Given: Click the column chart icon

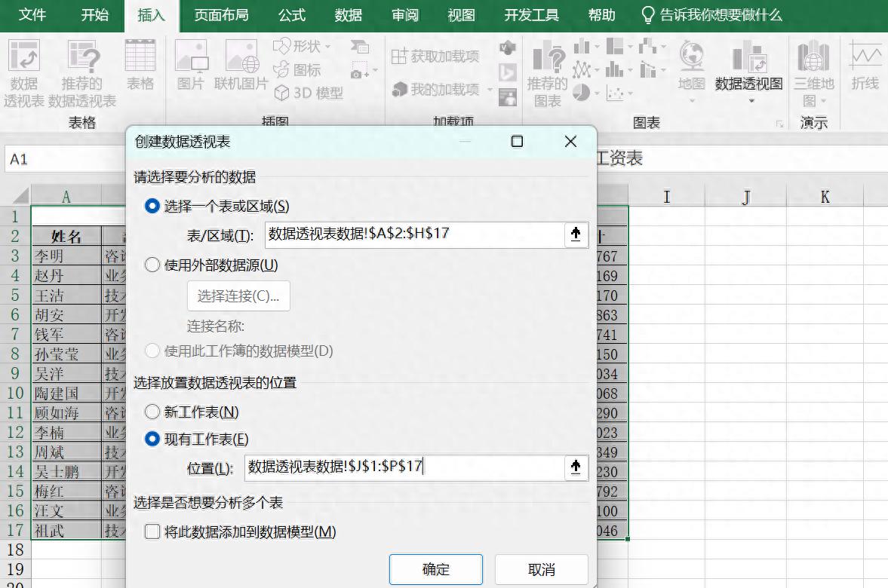Looking at the screenshot, I should click(582, 46).
